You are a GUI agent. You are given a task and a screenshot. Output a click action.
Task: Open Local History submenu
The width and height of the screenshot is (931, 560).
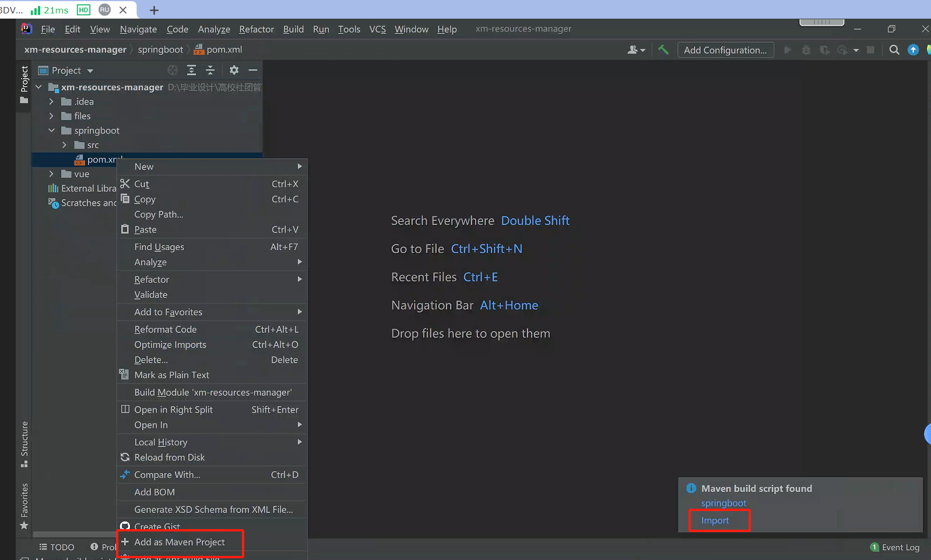coord(212,442)
